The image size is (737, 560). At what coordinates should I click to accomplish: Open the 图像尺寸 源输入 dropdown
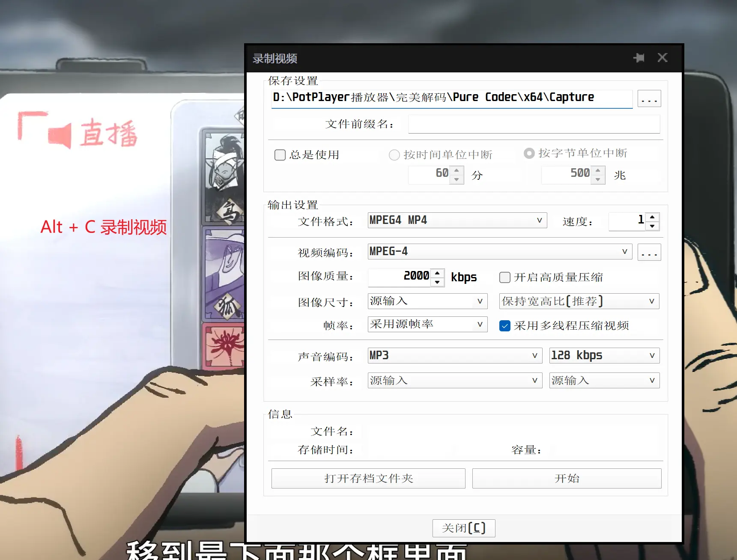(427, 301)
